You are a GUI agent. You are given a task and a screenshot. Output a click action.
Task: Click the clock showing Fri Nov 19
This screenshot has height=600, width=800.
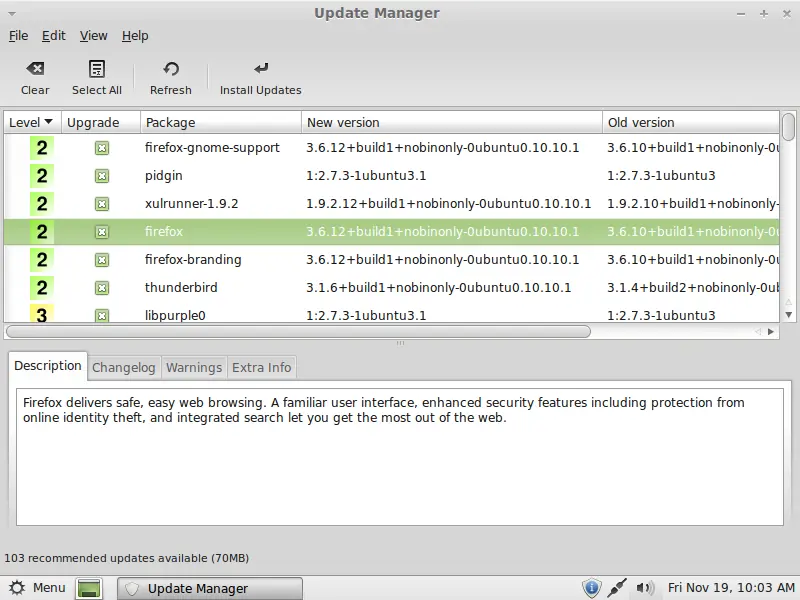point(731,588)
